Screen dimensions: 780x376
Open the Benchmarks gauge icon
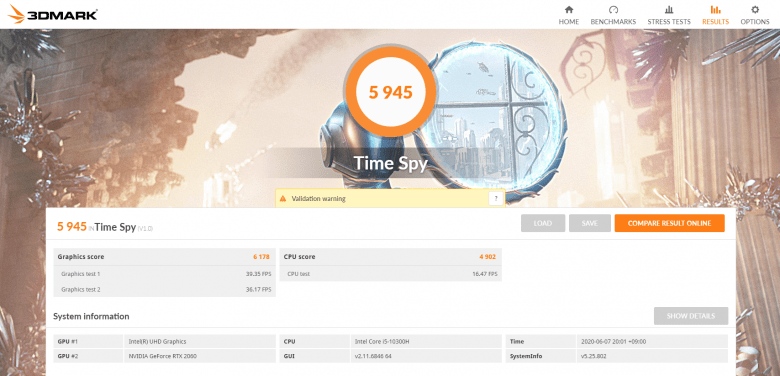pyautogui.click(x=613, y=9)
